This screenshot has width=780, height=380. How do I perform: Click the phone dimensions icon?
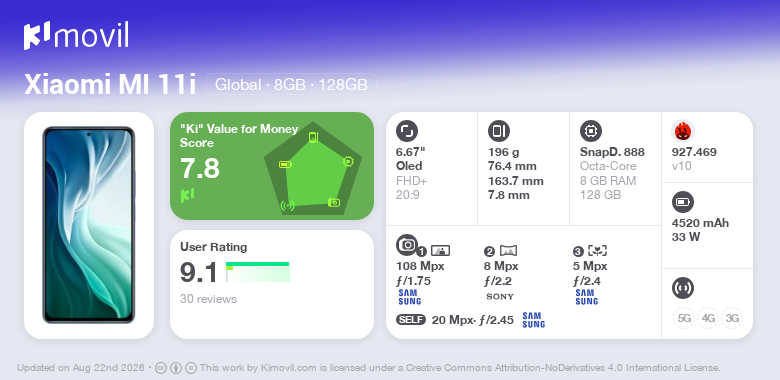point(499,131)
